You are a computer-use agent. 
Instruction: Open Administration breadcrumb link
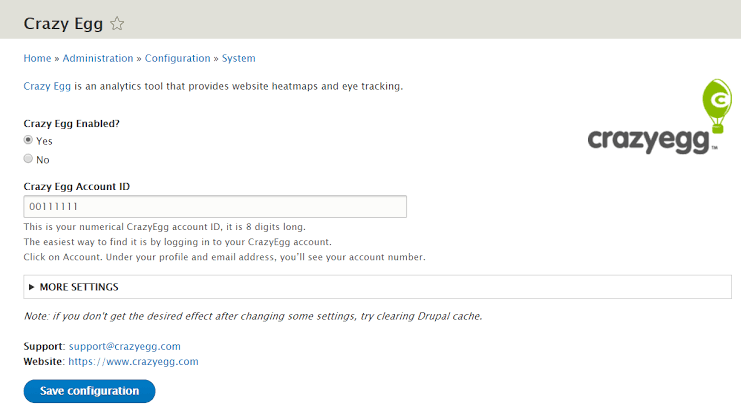(x=98, y=58)
